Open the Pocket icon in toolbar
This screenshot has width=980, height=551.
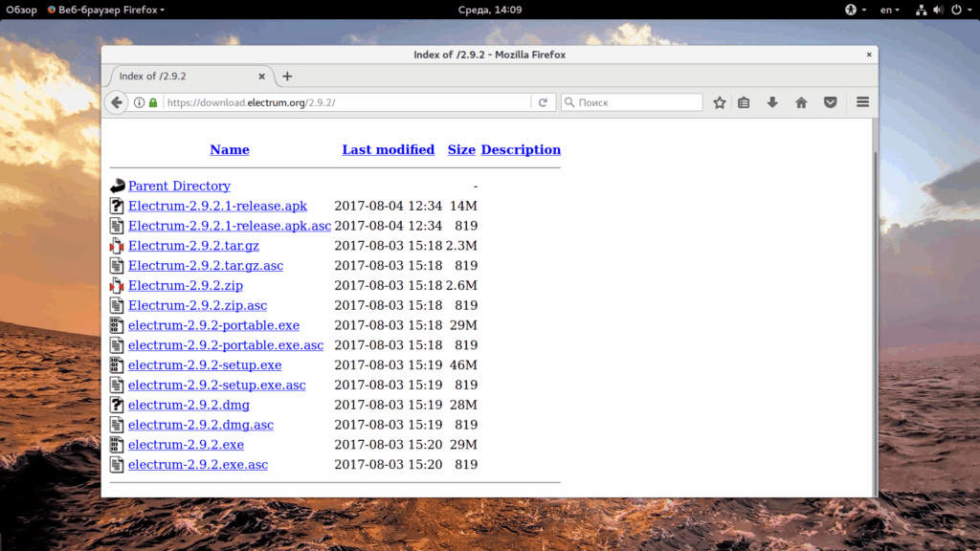830,102
